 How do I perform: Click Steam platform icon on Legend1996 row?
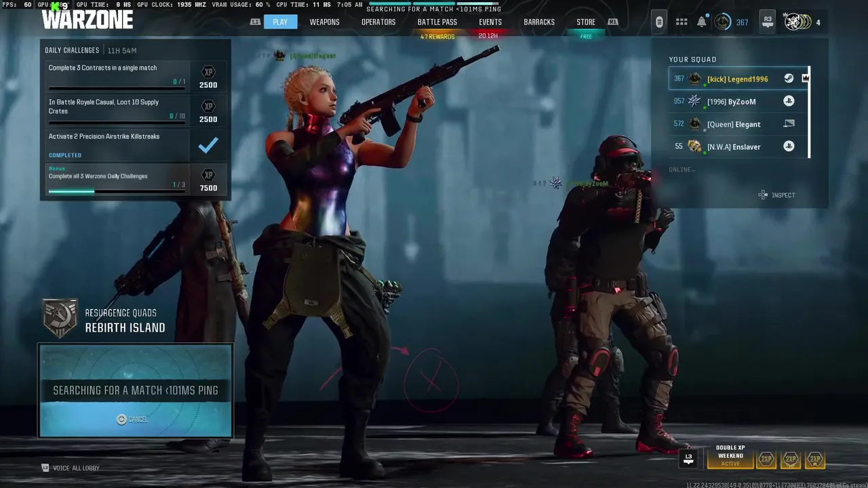coord(789,79)
